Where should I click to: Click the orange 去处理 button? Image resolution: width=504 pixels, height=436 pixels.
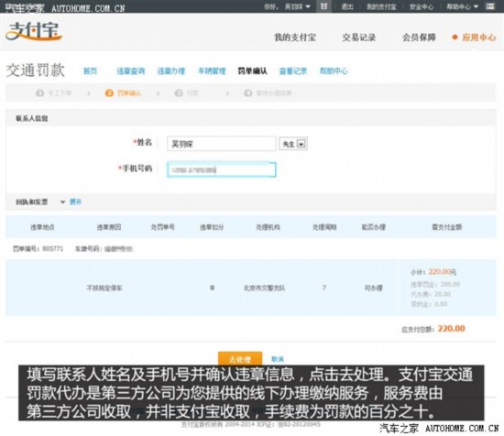click(240, 358)
